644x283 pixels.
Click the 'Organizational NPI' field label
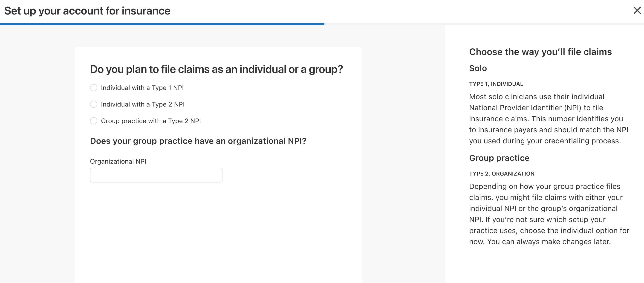pos(118,162)
